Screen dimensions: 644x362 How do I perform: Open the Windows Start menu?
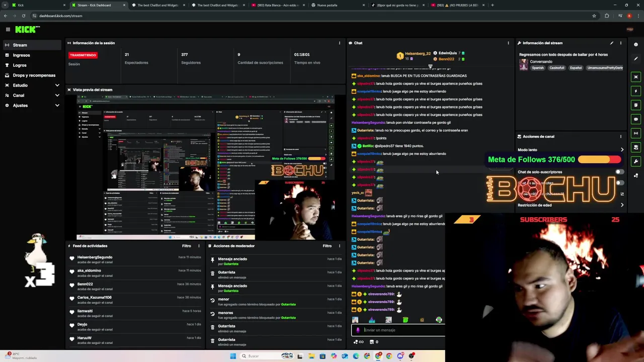233,356
